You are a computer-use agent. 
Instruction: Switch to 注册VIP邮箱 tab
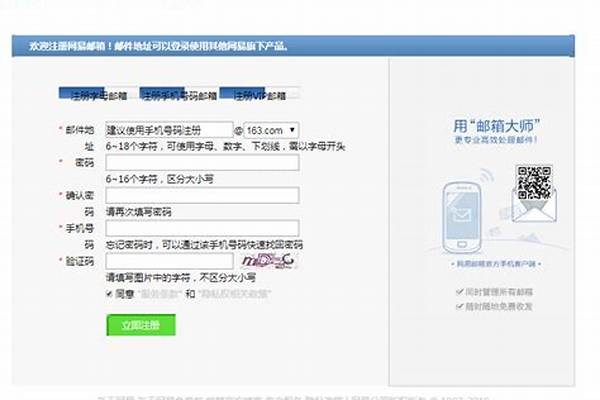click(x=259, y=95)
